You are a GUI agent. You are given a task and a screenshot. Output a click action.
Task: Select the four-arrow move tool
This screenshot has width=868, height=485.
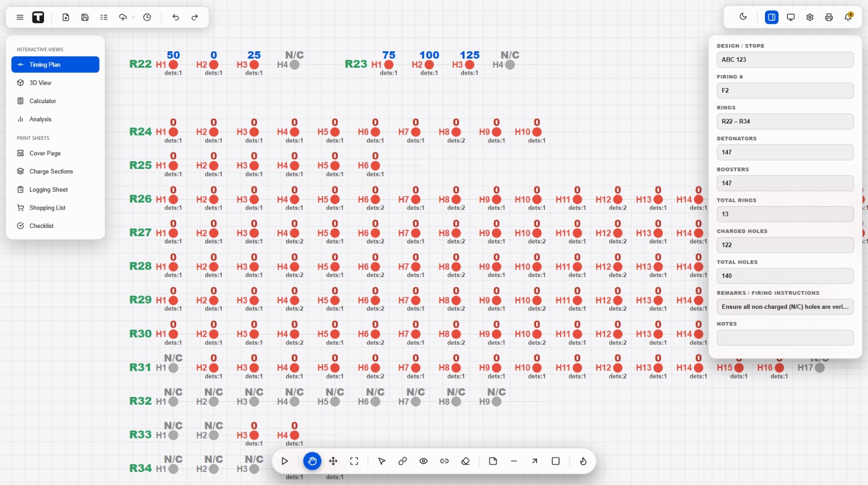[333, 461]
